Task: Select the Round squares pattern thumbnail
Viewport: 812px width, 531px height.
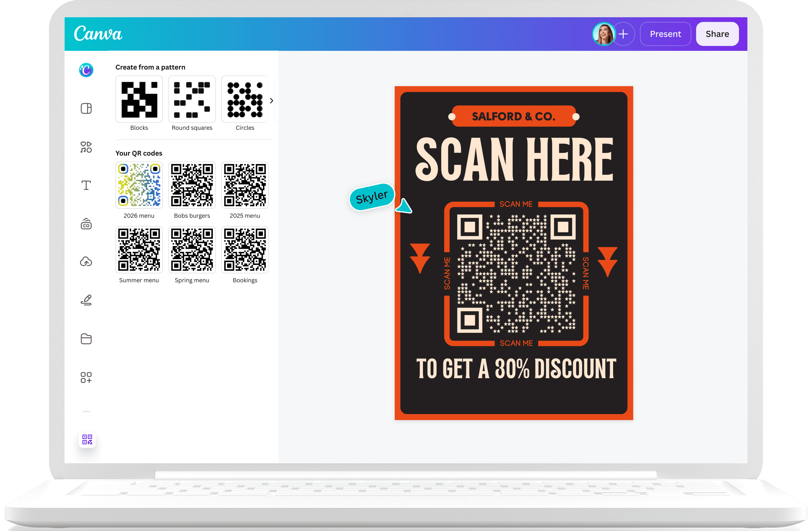Action: click(192, 99)
